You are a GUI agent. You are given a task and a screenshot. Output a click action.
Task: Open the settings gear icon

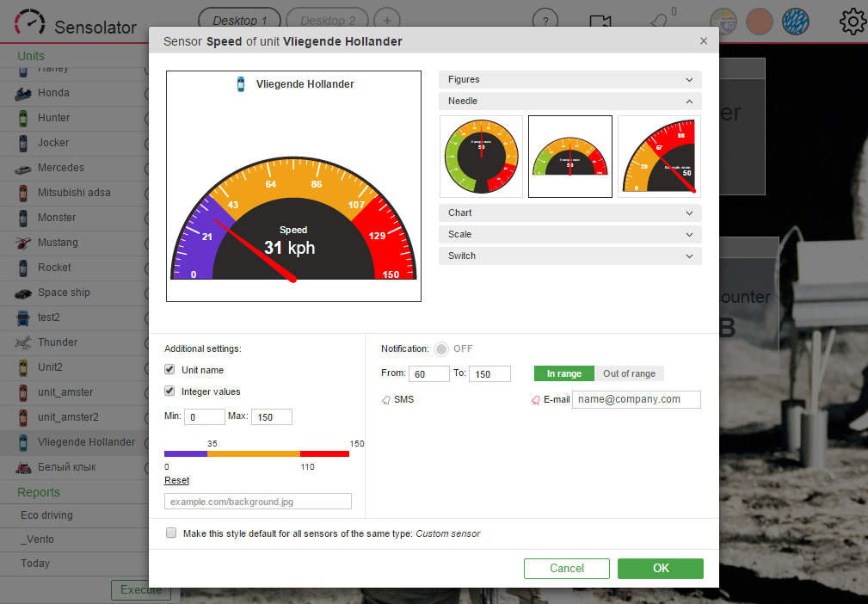853,22
